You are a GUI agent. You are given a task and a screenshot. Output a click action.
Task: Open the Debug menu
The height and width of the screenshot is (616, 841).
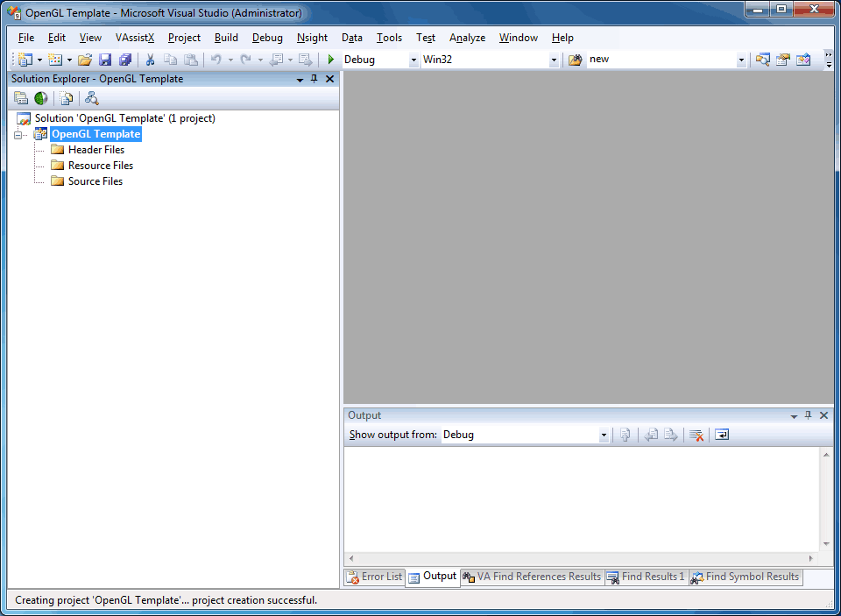(267, 38)
